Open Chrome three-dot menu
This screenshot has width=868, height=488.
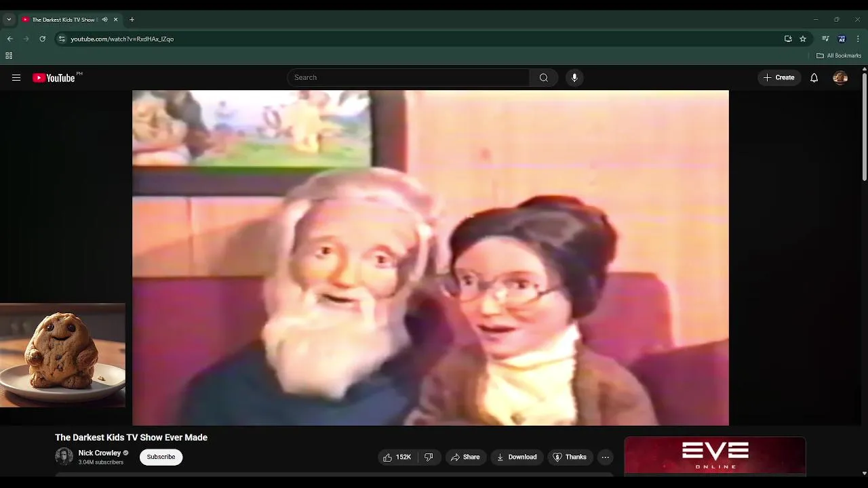[x=858, y=39]
